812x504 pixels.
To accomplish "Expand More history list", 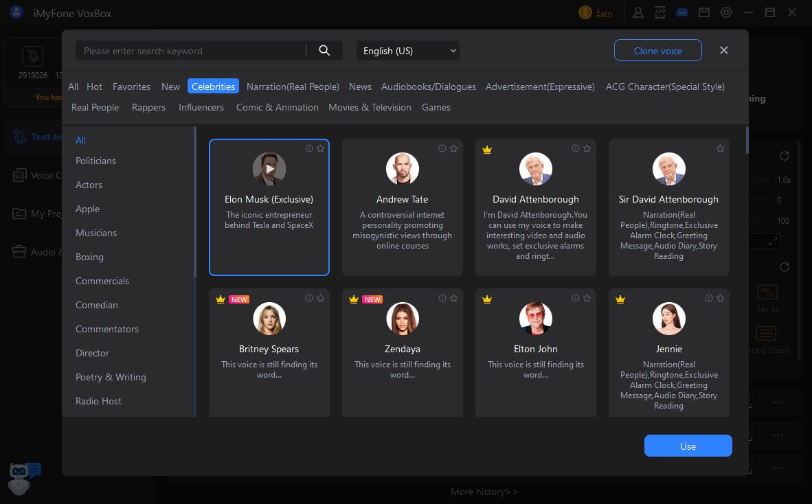I will pyautogui.click(x=484, y=492).
